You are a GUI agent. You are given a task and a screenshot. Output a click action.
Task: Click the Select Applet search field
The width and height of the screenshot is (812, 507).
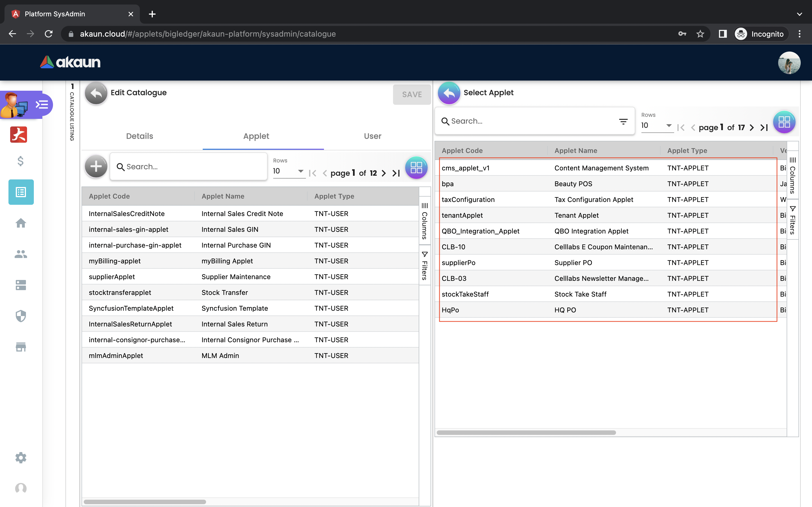pos(530,121)
